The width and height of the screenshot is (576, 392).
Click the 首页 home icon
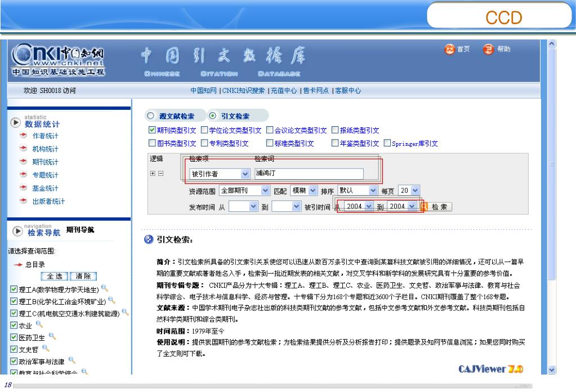tap(450, 49)
